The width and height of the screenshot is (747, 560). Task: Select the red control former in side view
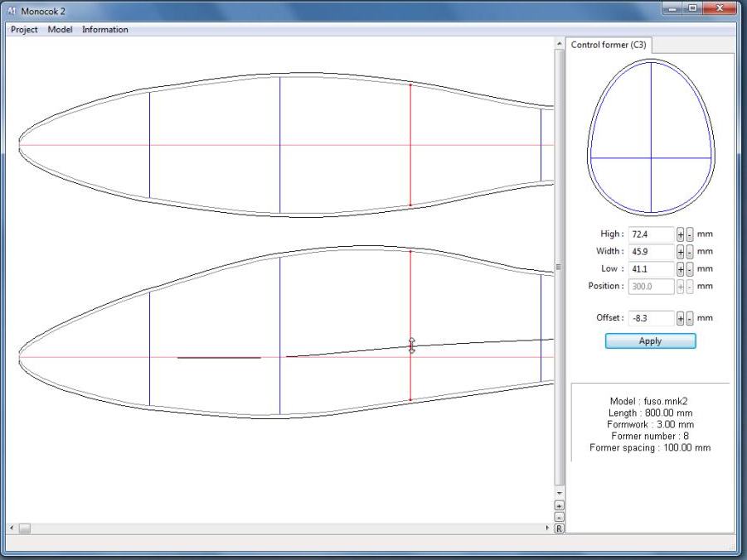tap(410, 326)
